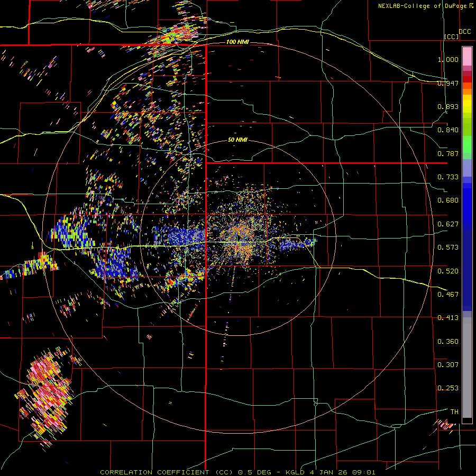Viewport: 476px width, 476px height.
Task: Click the DCC label above the color scale
Action: [x=465, y=32]
